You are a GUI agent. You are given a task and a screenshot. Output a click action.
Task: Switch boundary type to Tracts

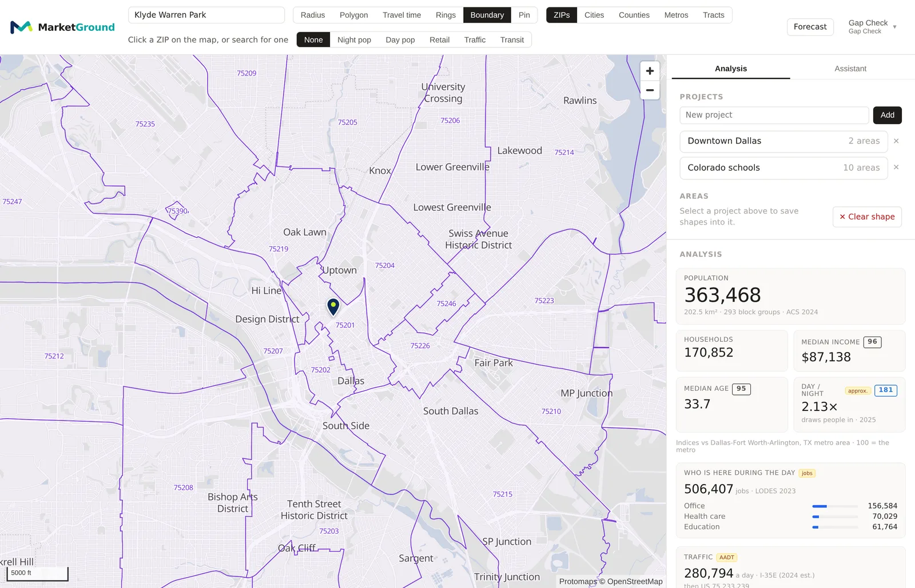pos(714,15)
